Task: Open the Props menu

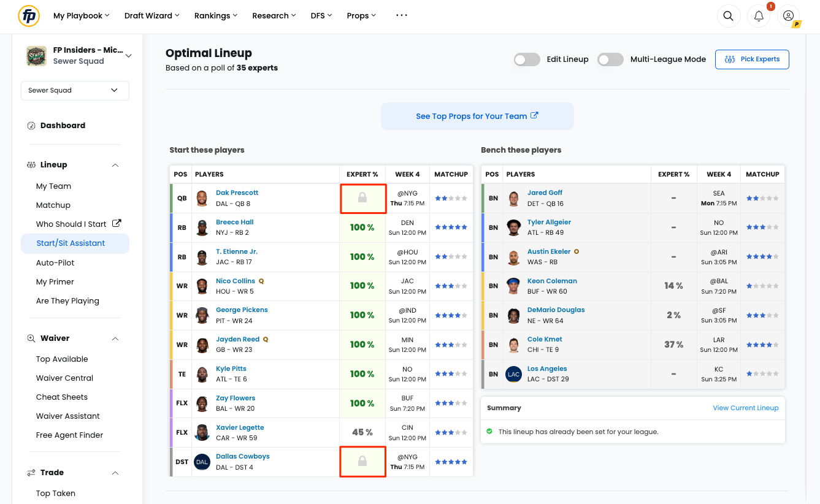Action: 362,16
